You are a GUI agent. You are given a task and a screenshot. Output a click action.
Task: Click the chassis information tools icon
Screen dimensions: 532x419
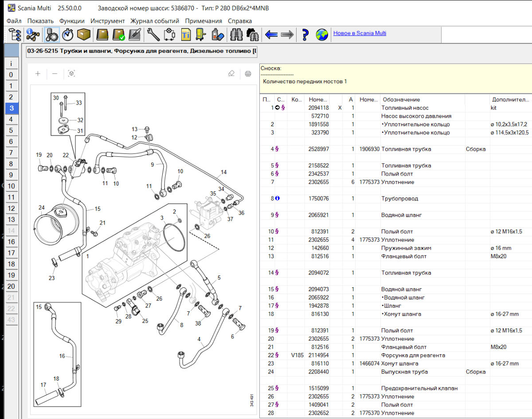(x=33, y=34)
